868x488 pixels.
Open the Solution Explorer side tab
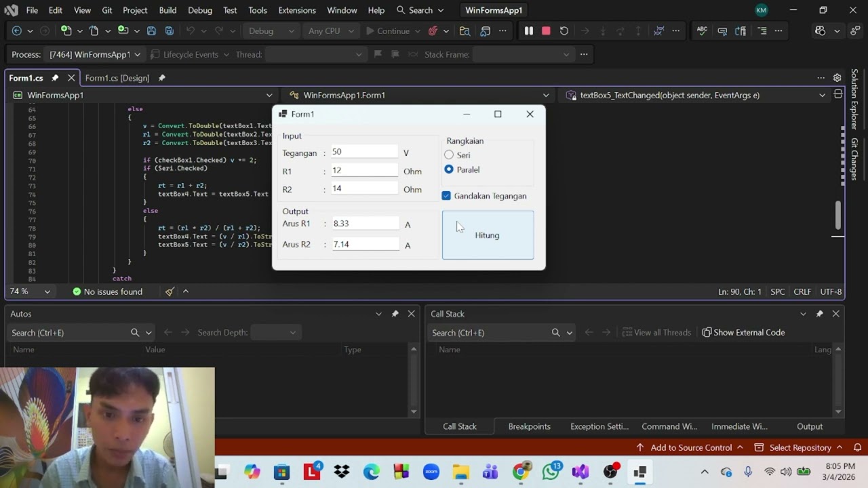[x=854, y=99]
